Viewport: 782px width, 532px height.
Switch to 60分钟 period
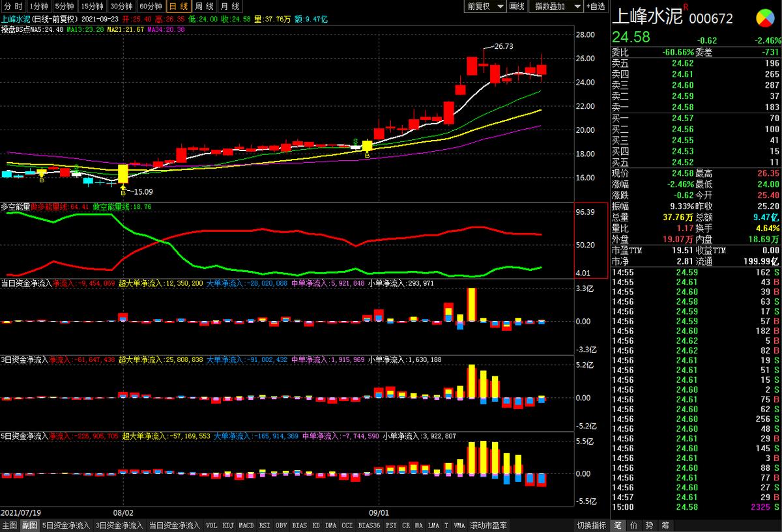click(x=151, y=6)
